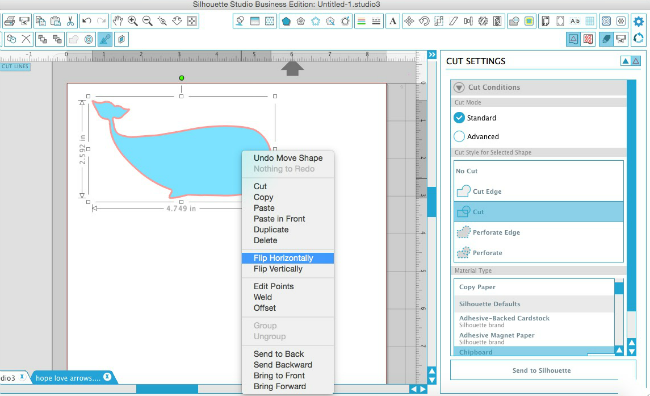650x396 pixels.
Task: Choose Offset from context menu
Action: [x=288, y=308]
